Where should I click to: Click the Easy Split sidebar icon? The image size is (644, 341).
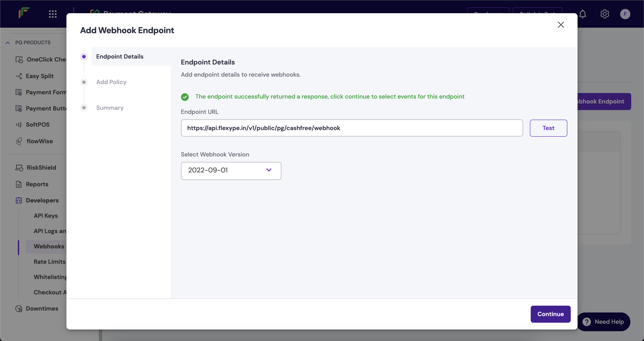click(19, 76)
